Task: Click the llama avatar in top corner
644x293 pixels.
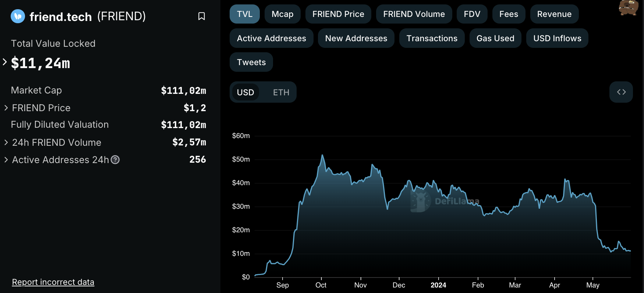Action: 628,7
